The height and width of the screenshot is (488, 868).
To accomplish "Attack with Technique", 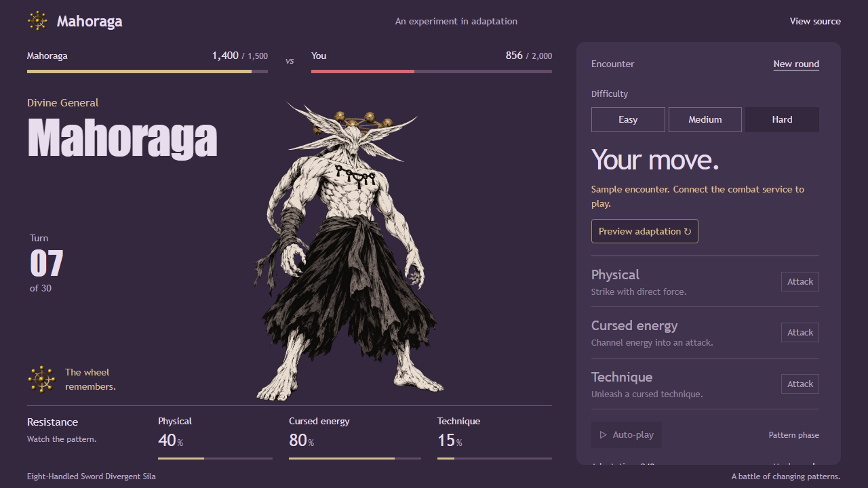I will click(800, 384).
